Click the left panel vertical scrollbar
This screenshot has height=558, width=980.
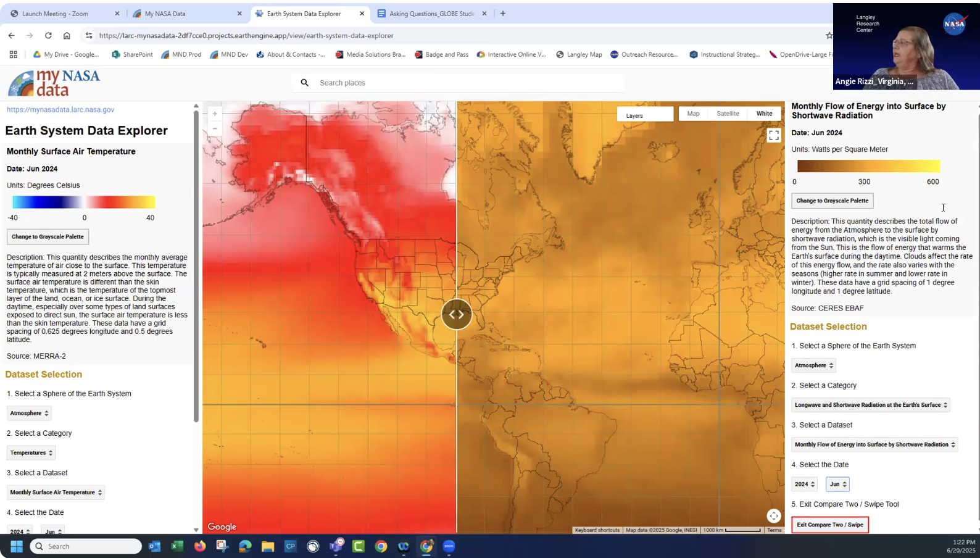[196, 265]
